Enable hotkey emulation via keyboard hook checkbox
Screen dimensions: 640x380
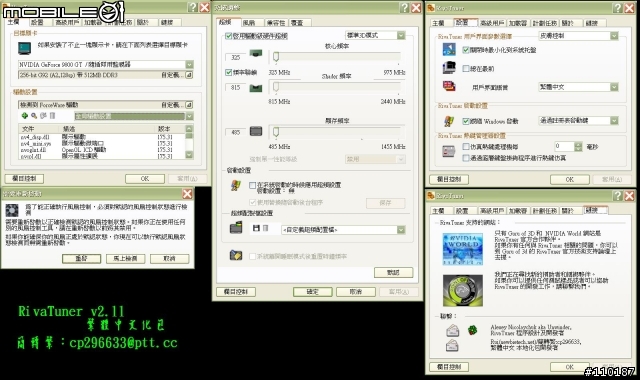point(466,158)
